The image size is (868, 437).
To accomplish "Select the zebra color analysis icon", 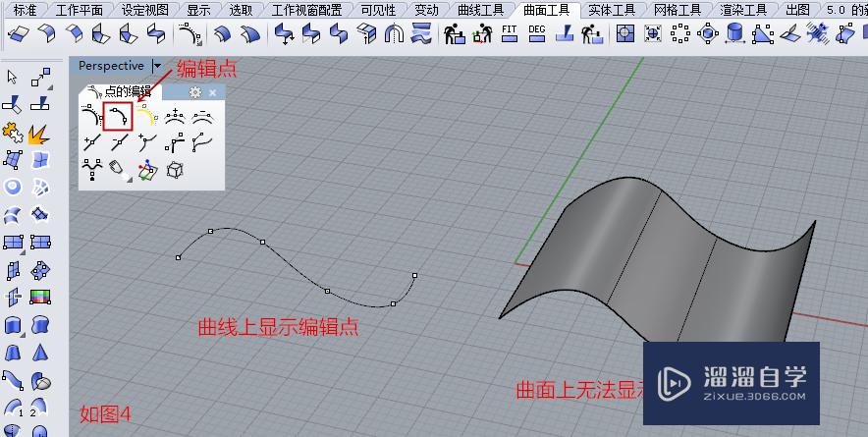I will pos(40,297).
